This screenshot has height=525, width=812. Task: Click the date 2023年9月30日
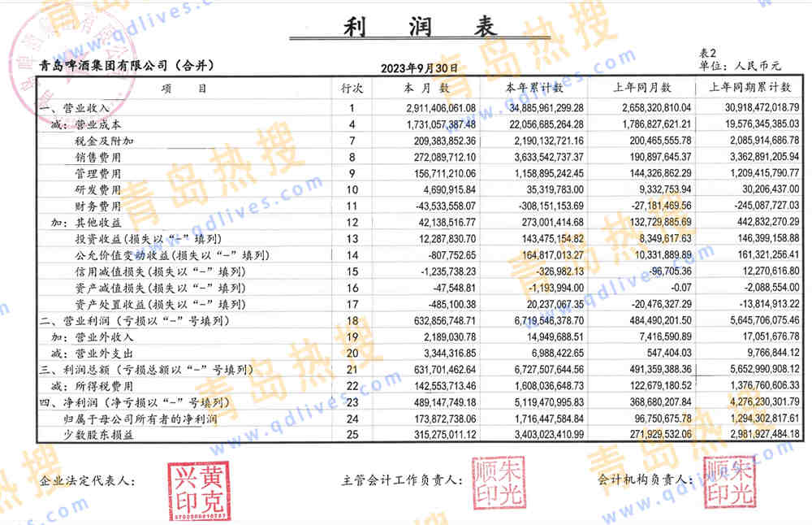tap(420, 68)
